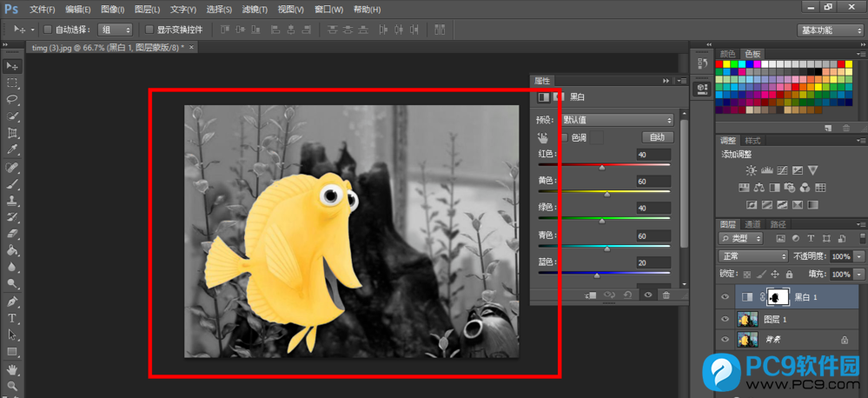The width and height of the screenshot is (868, 398).
Task: Select the History Brush tool
Action: point(12,217)
